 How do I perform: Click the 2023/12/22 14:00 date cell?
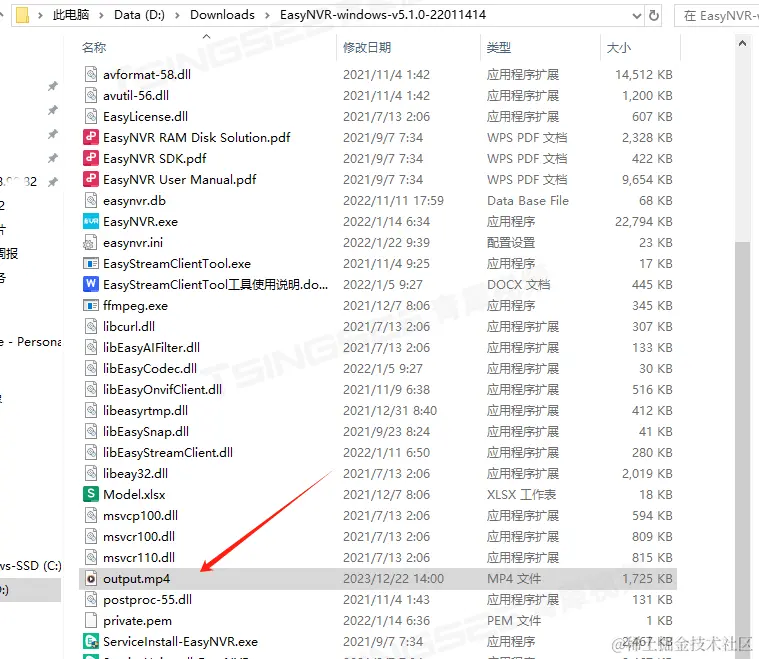pyautogui.click(x=394, y=579)
